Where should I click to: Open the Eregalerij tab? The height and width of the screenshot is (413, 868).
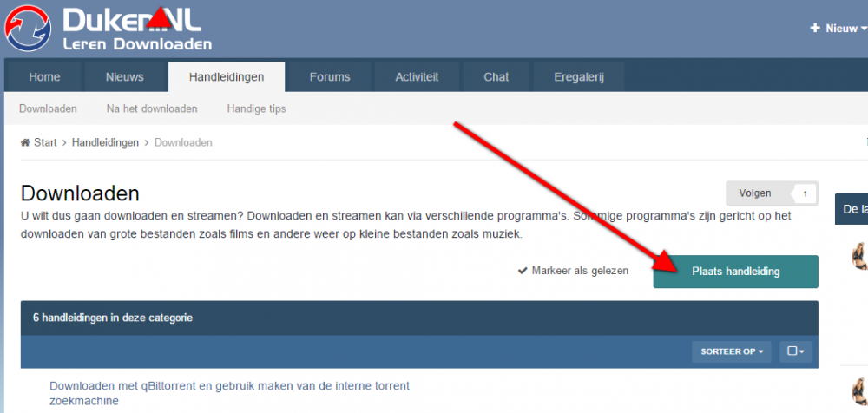coord(578,77)
